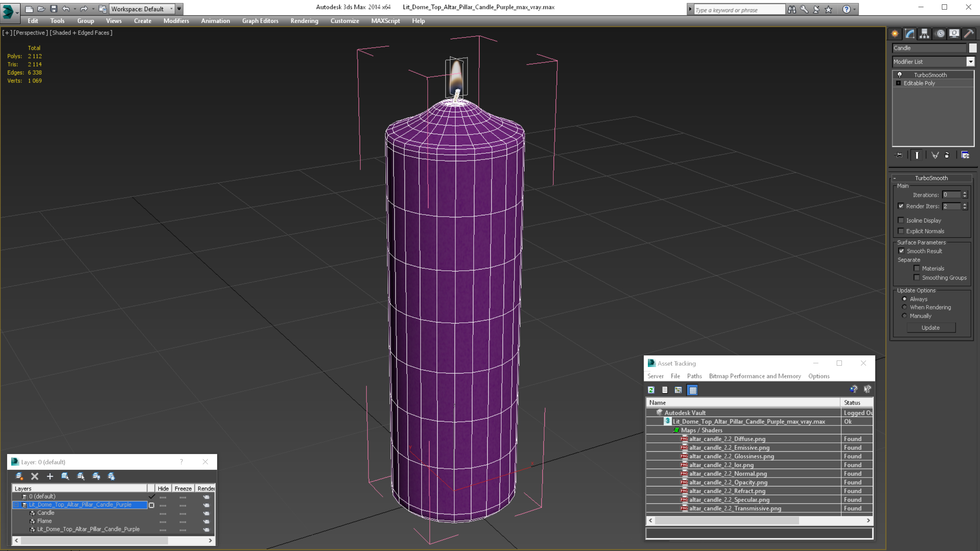The height and width of the screenshot is (551, 980).
Task: Click the Create New Layer icon
Action: click(x=19, y=476)
